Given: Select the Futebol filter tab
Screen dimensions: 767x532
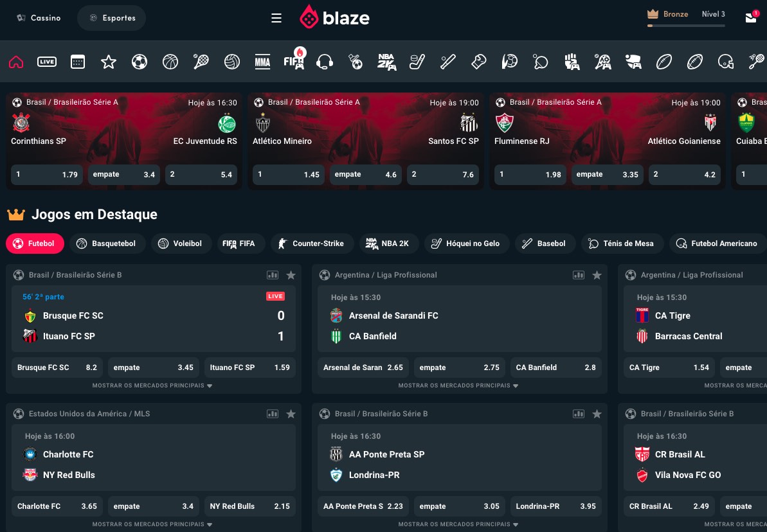Looking at the screenshot, I should tap(35, 244).
